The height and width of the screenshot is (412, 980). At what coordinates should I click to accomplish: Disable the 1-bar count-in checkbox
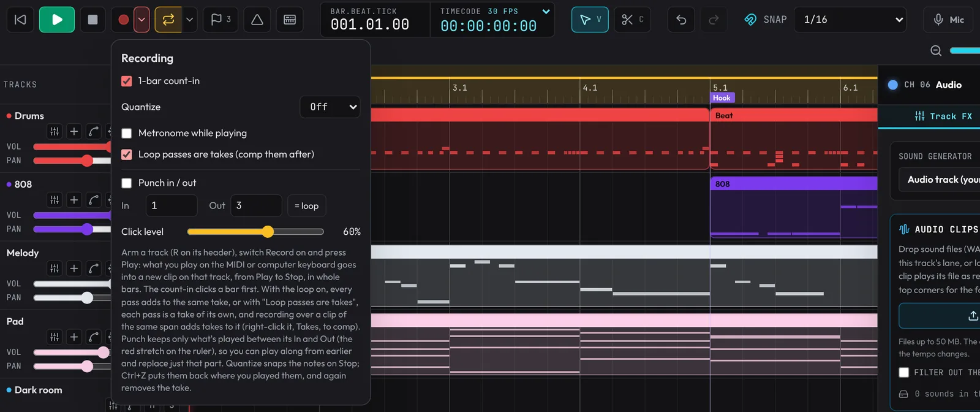127,81
